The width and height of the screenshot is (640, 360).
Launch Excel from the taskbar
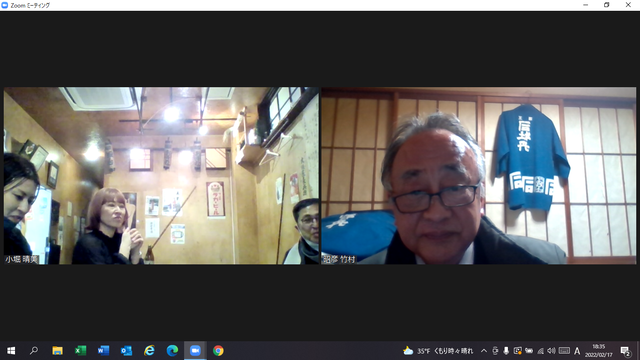80,351
